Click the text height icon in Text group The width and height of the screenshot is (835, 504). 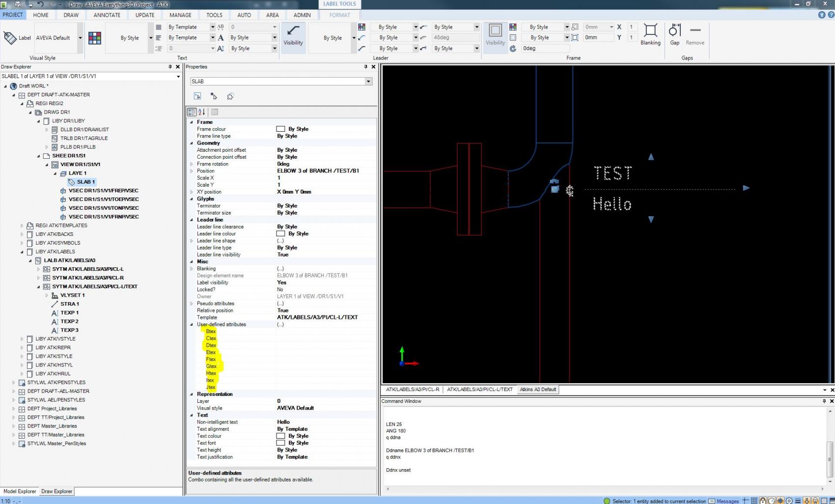click(221, 48)
